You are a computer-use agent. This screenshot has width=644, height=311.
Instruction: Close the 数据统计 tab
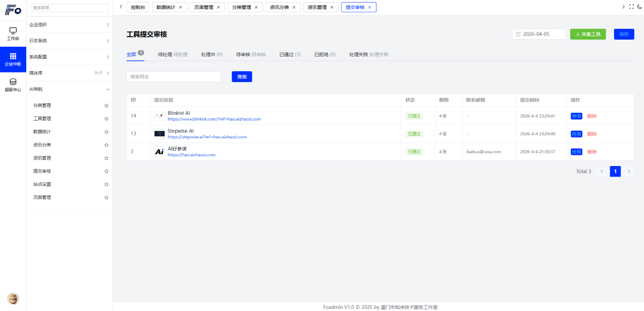(181, 7)
